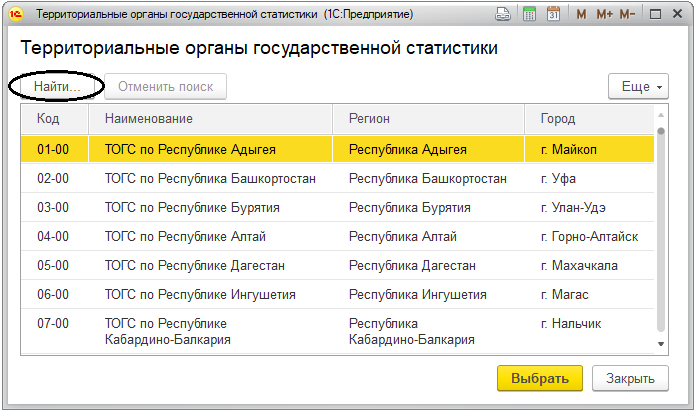The width and height of the screenshot is (695, 411).
Task: Click the M memory button
Action: (x=581, y=15)
